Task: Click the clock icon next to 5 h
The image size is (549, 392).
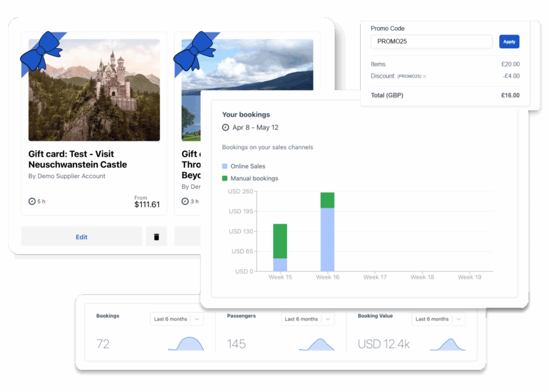Action: 32,202
